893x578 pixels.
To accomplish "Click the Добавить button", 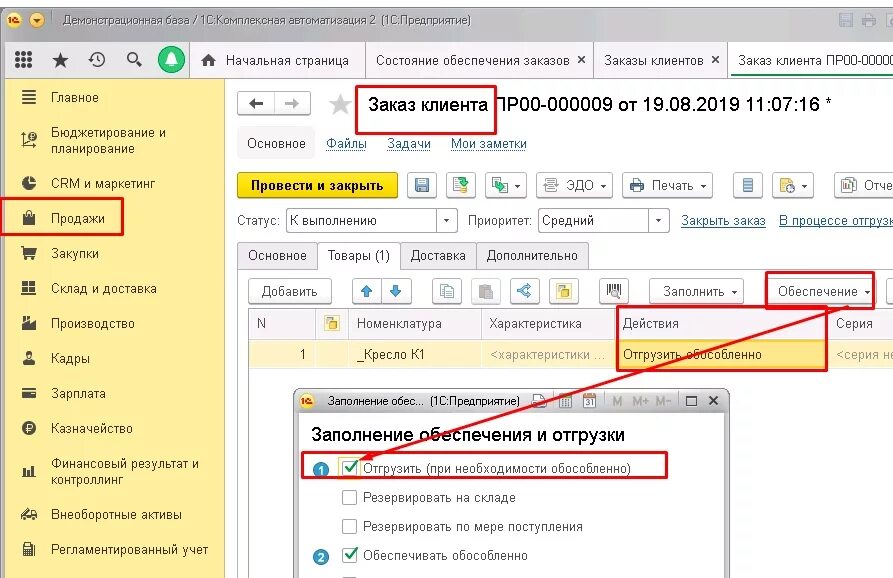I will pyautogui.click(x=289, y=291).
